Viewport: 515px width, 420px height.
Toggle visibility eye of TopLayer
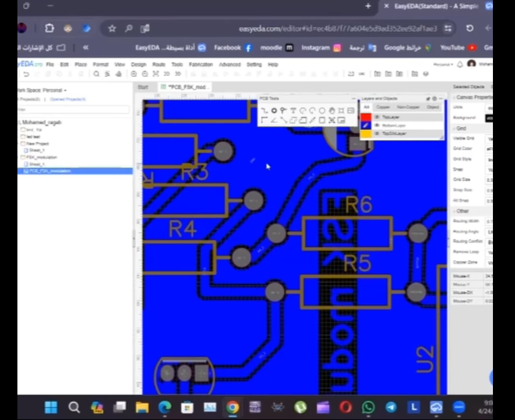click(x=377, y=117)
